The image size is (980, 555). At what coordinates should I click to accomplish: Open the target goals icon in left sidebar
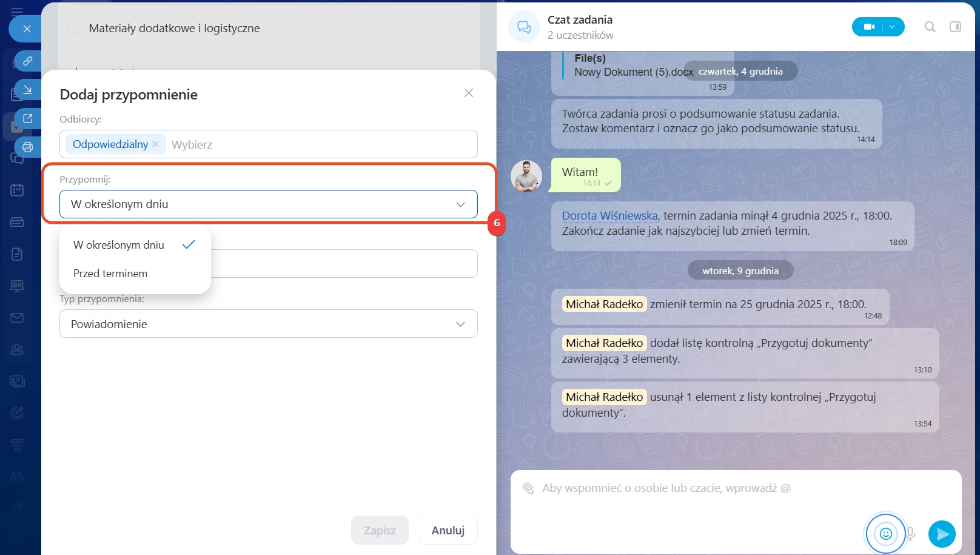coord(17,413)
